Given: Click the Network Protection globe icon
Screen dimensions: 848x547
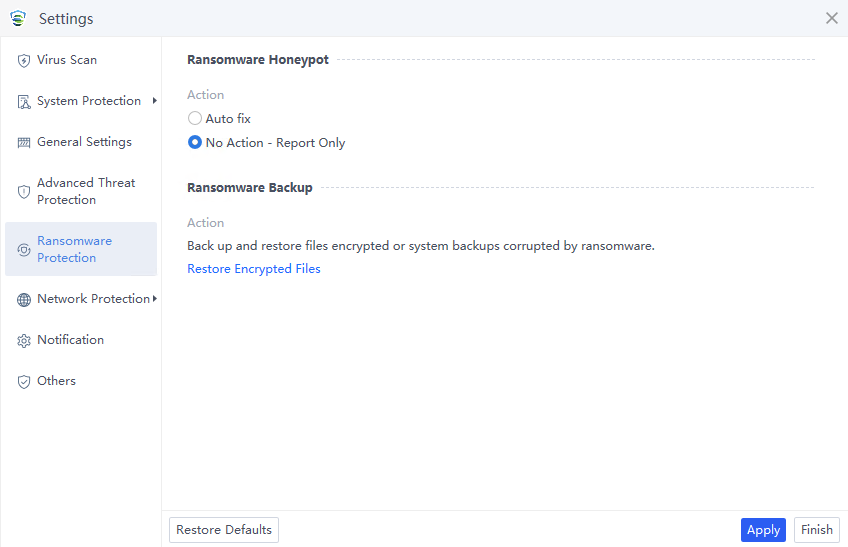Looking at the screenshot, I should click(24, 300).
